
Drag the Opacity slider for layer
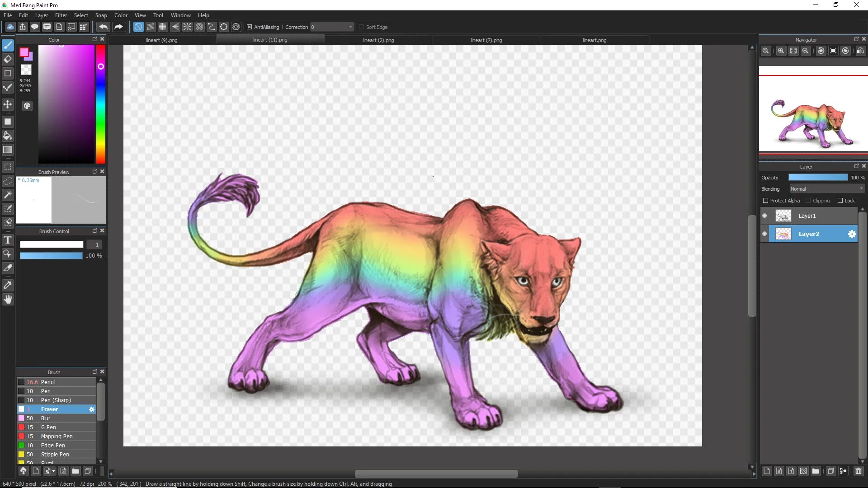(819, 177)
